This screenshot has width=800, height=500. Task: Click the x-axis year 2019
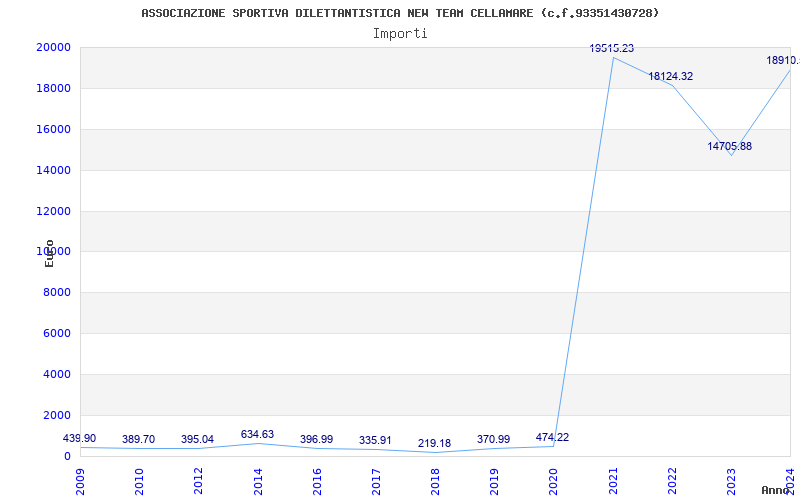(x=495, y=481)
